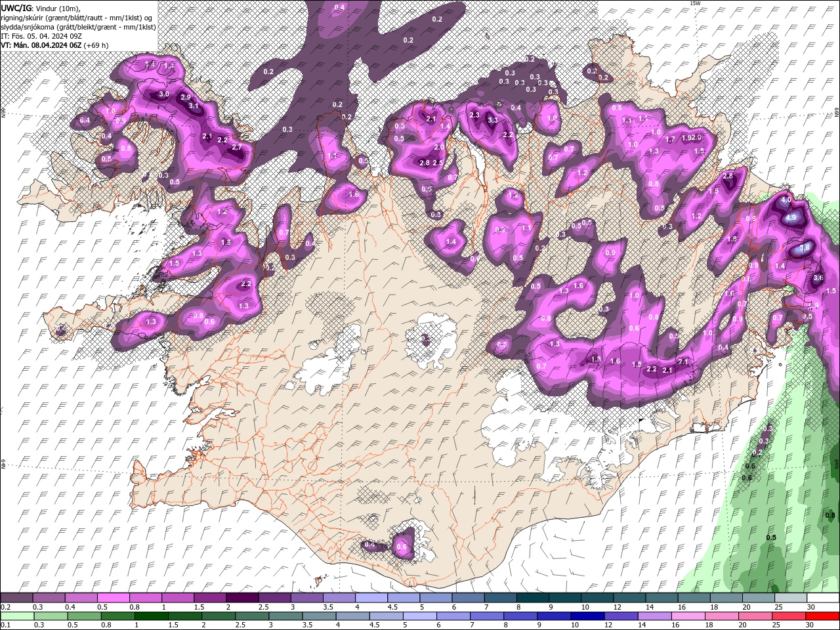Click the '4.5' label in snow legend row
The height and width of the screenshot is (630, 840).
(392, 607)
